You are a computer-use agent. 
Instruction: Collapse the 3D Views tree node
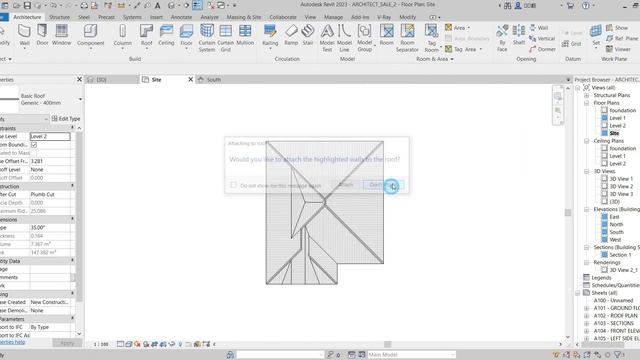(587, 171)
